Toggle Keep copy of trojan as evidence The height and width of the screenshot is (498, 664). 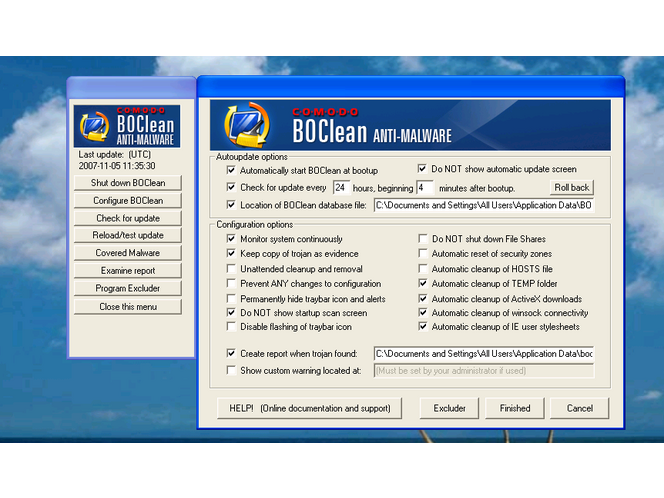pos(231,253)
